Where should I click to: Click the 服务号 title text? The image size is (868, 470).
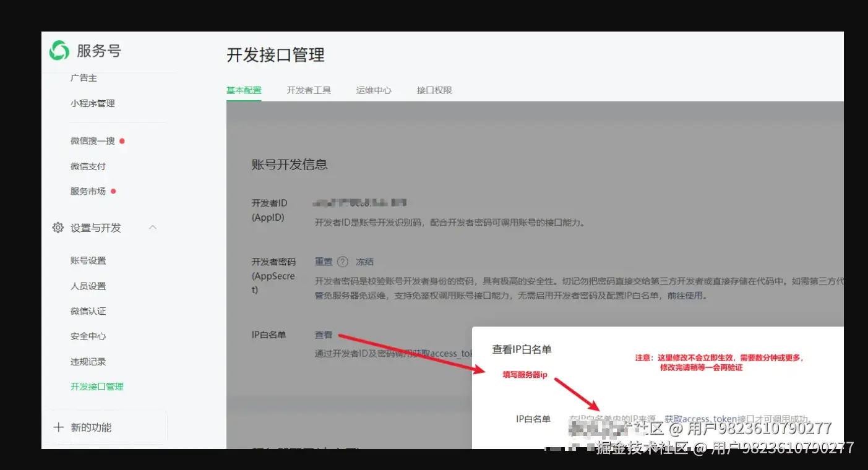click(x=98, y=51)
